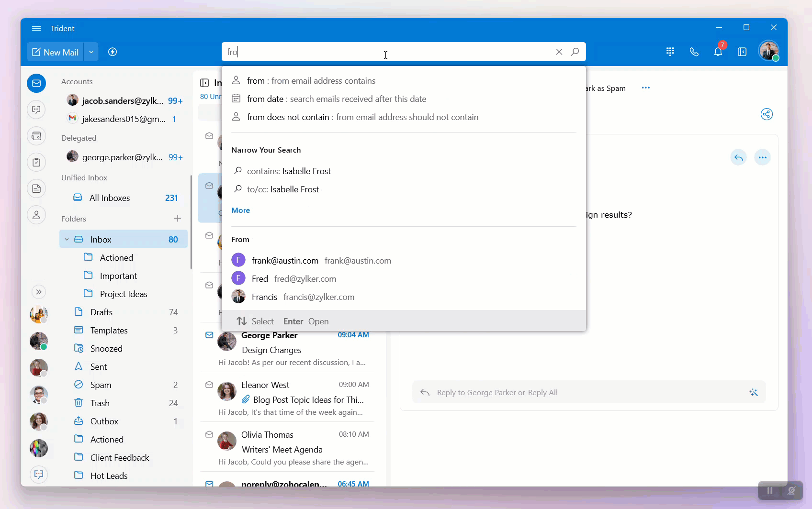Screen dimensions: 812x509
Task: Open the user profile avatar
Action: (768, 51)
